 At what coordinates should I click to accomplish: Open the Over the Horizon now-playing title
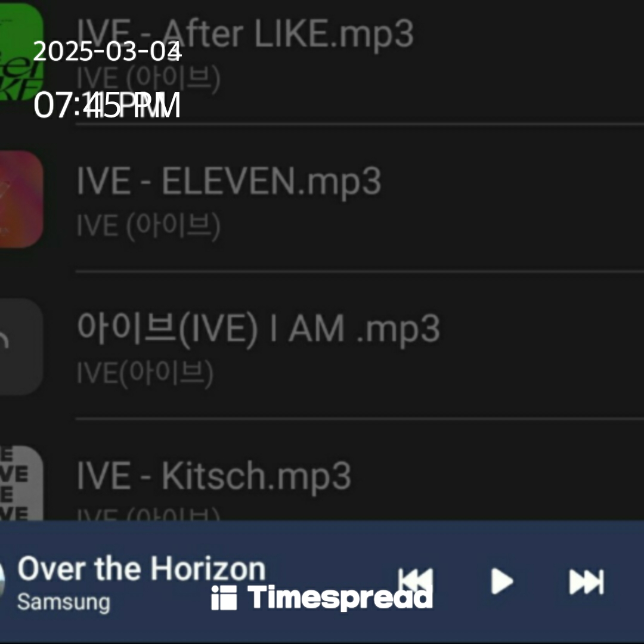142,569
